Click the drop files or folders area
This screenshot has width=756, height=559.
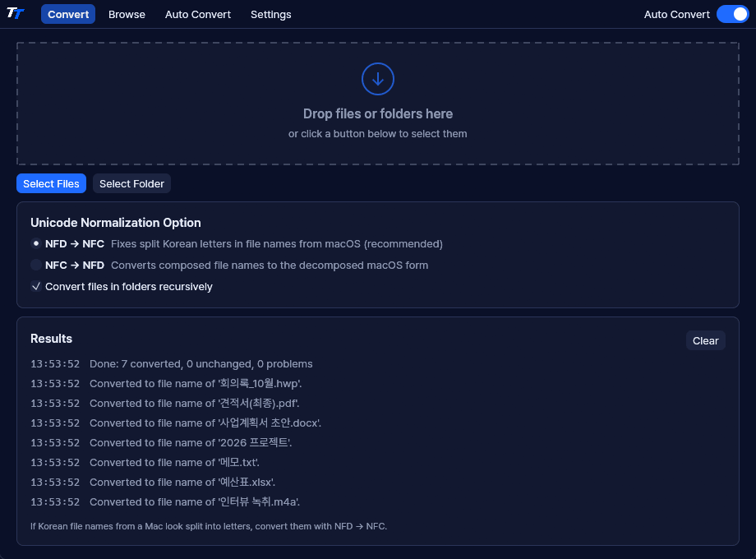pyautogui.click(x=377, y=104)
